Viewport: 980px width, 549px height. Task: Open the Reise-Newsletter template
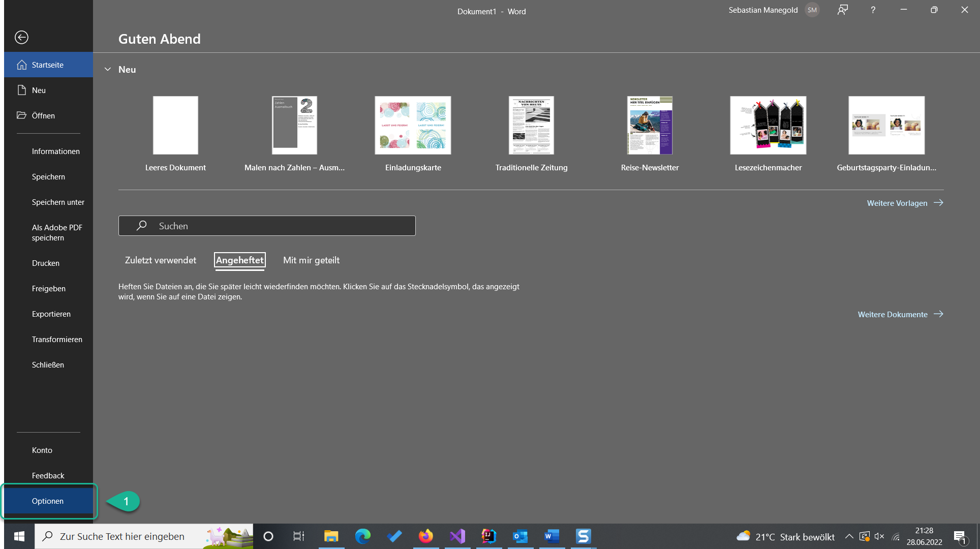click(650, 126)
